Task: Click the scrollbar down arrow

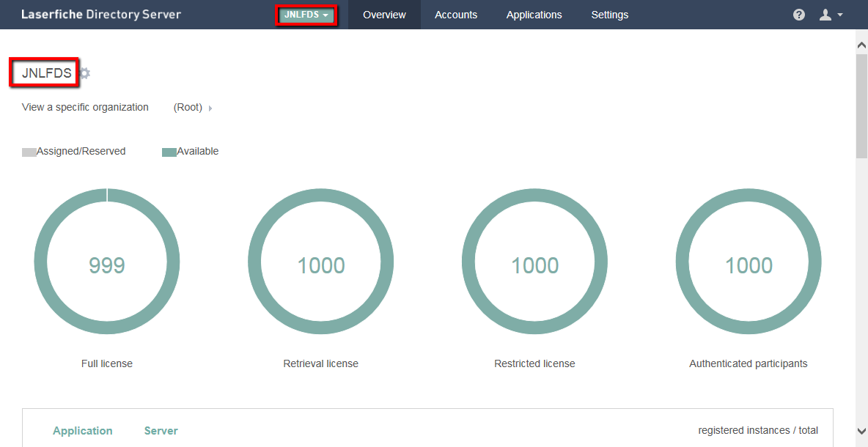Action: [x=861, y=431]
